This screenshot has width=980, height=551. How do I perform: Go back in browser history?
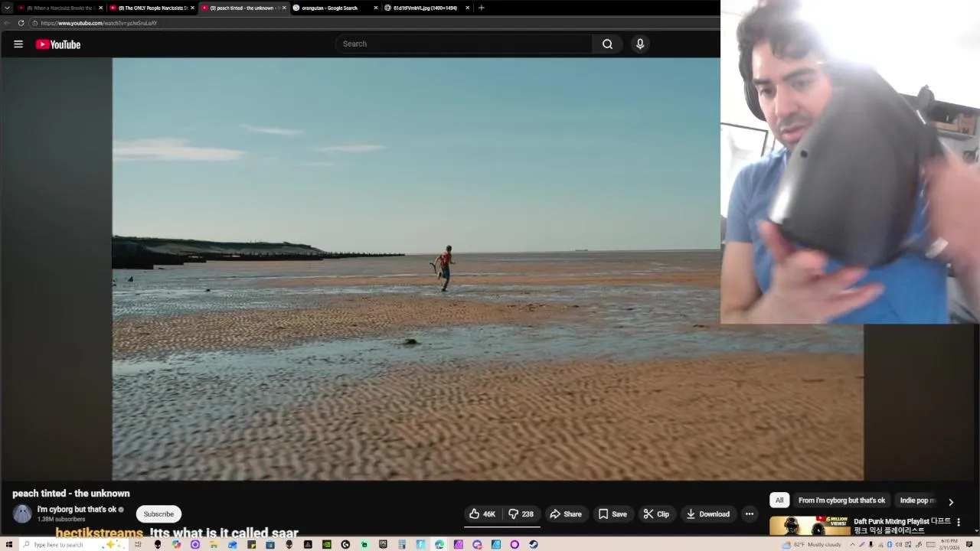[7, 23]
